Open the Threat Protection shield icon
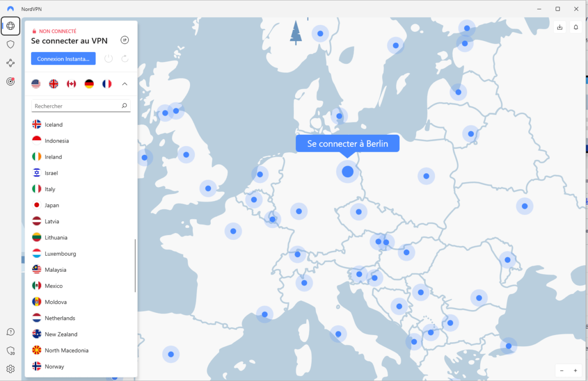Viewport: 588px width, 381px height. 10,45
